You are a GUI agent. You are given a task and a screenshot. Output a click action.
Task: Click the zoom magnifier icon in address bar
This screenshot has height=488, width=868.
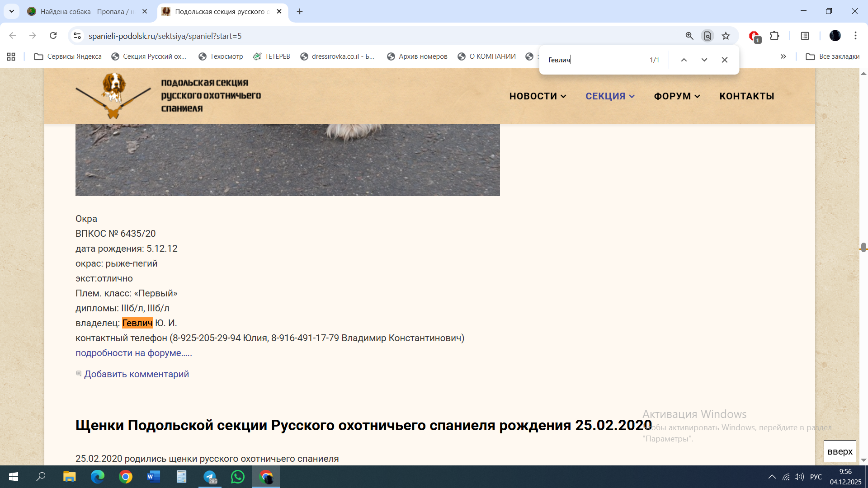click(x=689, y=36)
